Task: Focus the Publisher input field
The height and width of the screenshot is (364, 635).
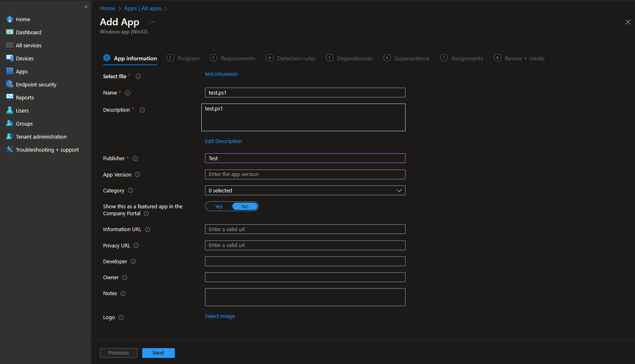Action: click(305, 158)
